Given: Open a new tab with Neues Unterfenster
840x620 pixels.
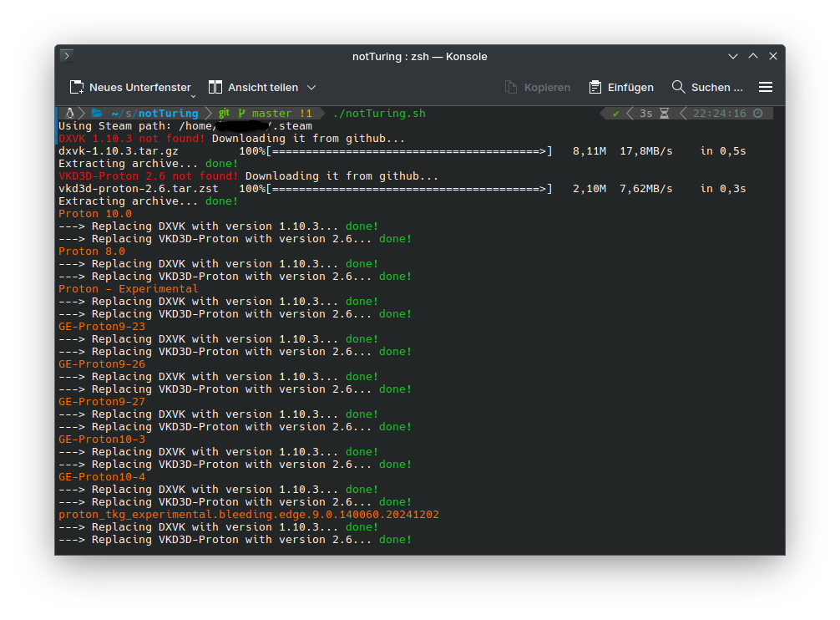Looking at the screenshot, I should pos(130,88).
